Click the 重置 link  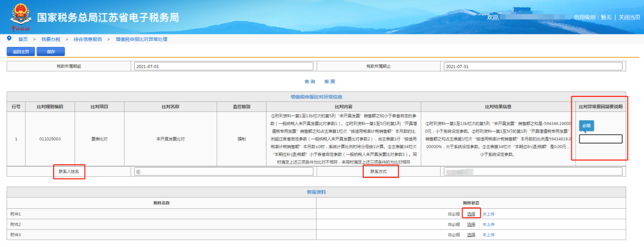point(329,82)
